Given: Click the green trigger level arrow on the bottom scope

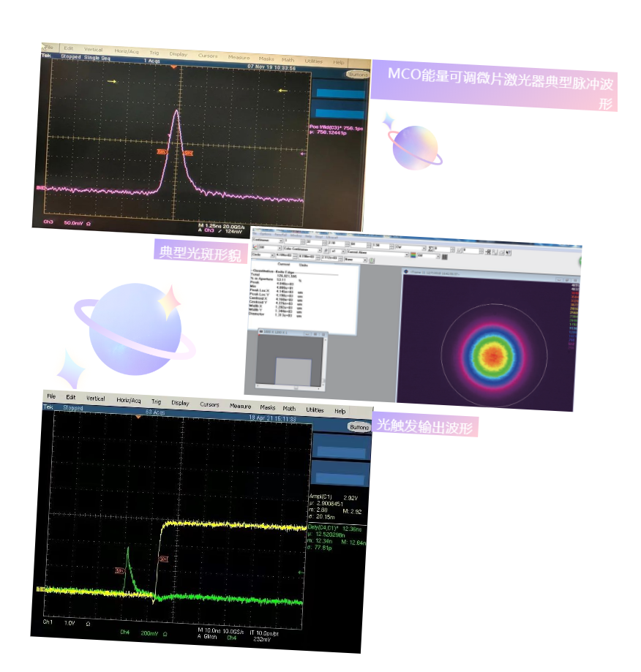Looking at the screenshot, I should click(x=300, y=572).
